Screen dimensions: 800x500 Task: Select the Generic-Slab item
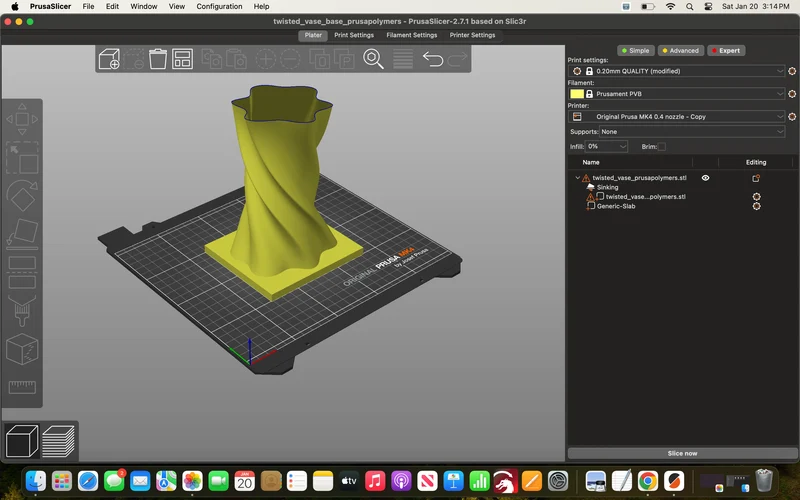(616, 206)
